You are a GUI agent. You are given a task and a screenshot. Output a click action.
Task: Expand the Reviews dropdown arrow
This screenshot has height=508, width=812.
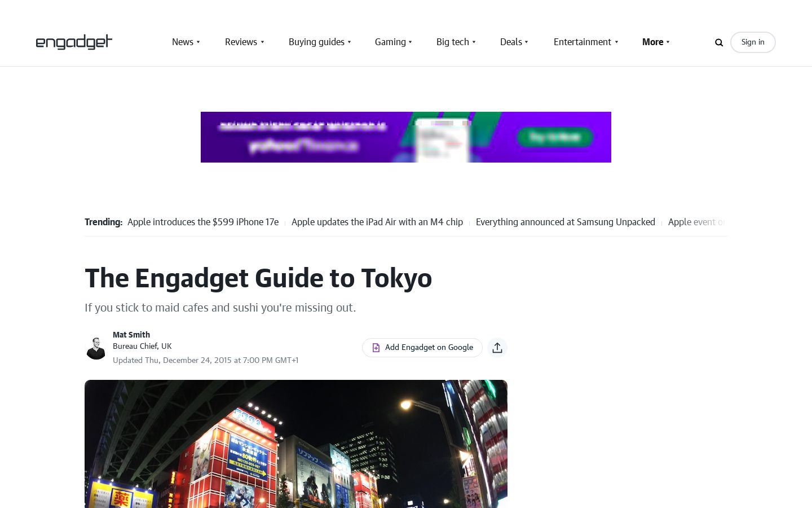262,42
